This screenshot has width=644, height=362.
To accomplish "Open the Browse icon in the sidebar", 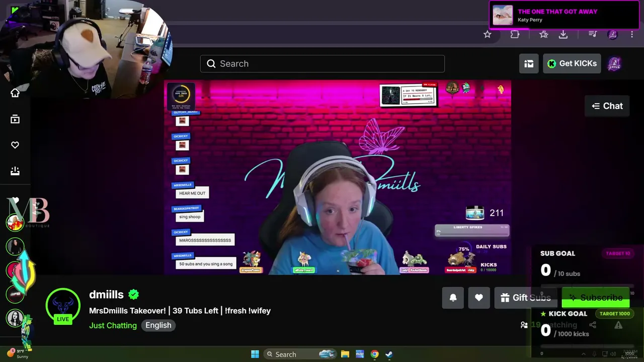I will [x=15, y=119].
